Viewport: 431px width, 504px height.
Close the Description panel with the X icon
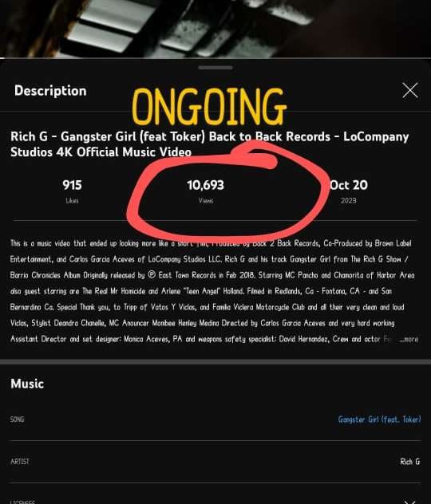(x=410, y=90)
